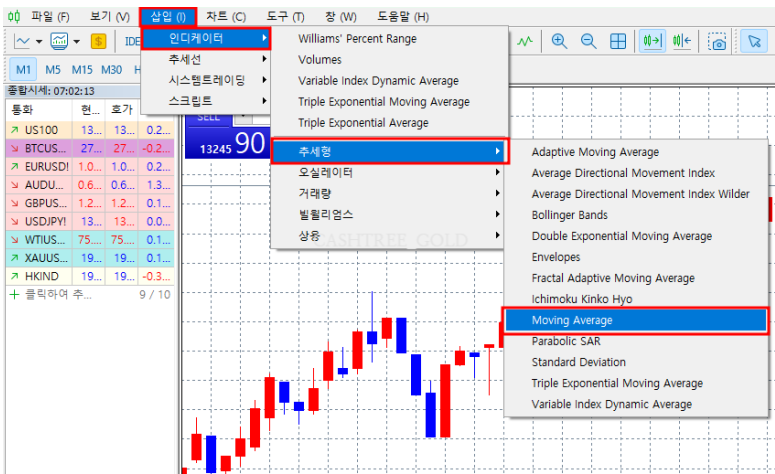Screen dimensions: 775x474
Task: Choose Triple Exponential Average
Action: coord(363,123)
